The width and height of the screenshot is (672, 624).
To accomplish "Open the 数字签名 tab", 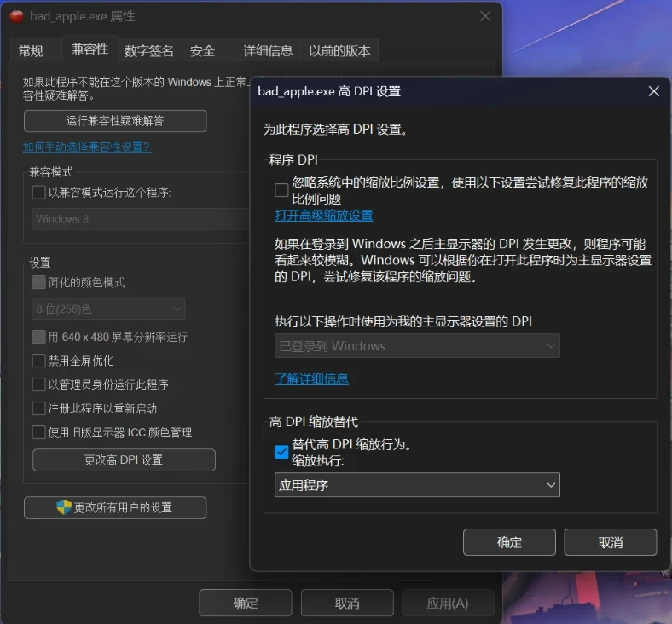I will click(x=149, y=51).
